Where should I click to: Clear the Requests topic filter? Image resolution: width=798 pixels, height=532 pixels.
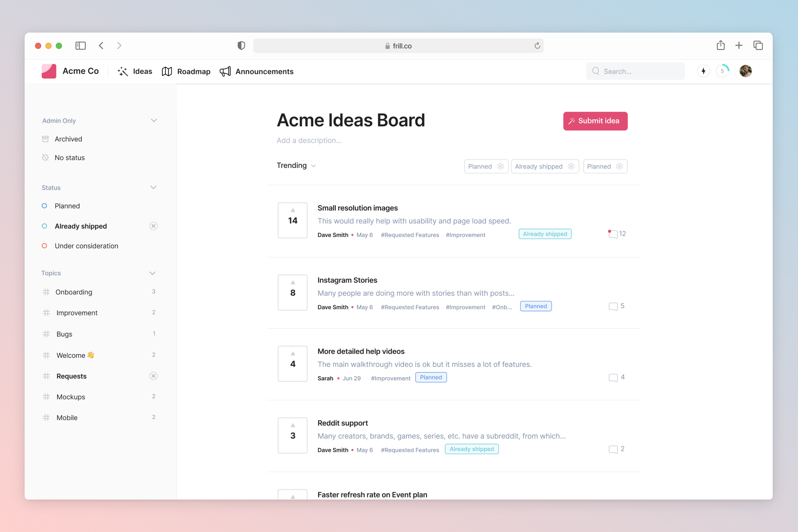click(153, 376)
